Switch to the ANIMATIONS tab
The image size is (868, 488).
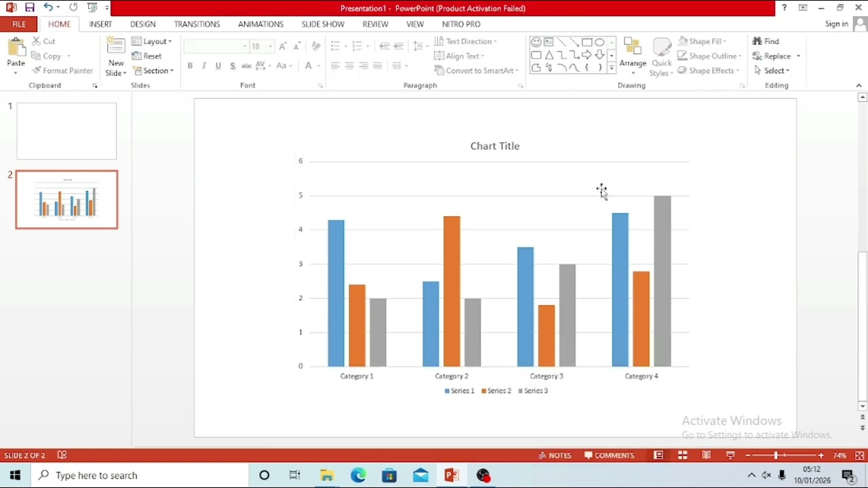pos(260,24)
